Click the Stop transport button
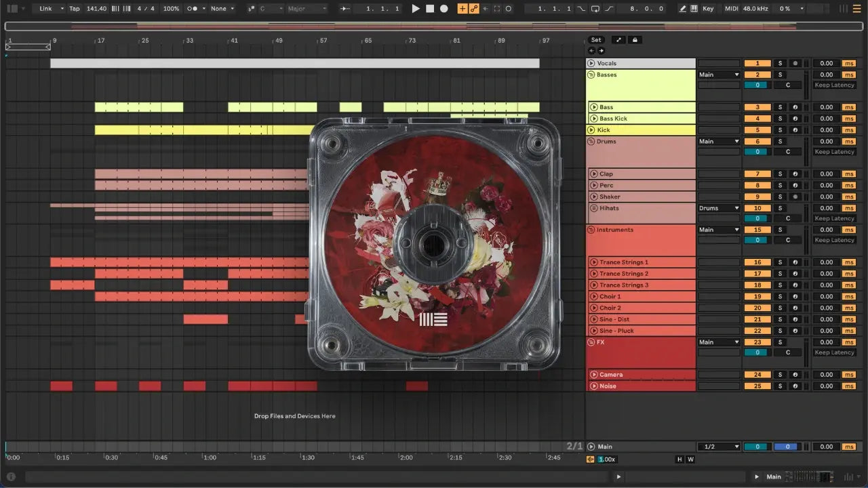The height and width of the screenshot is (488, 868). (430, 9)
